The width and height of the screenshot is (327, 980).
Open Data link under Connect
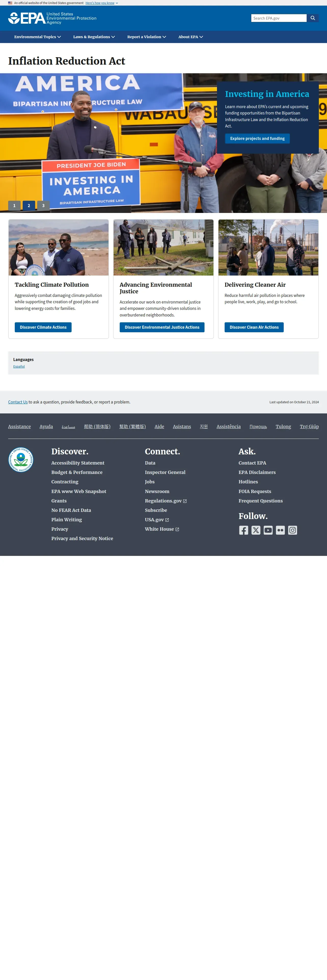tap(150, 463)
